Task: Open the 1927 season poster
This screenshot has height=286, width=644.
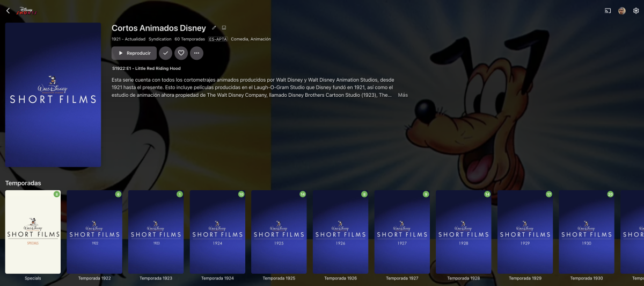Action: pyautogui.click(x=402, y=232)
